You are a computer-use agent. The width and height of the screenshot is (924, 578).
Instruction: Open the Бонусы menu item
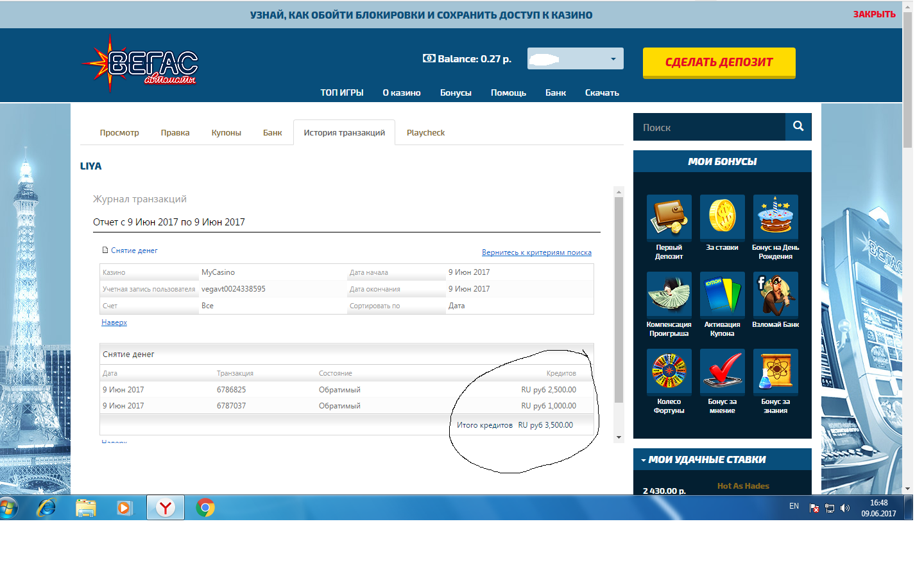[x=456, y=92]
